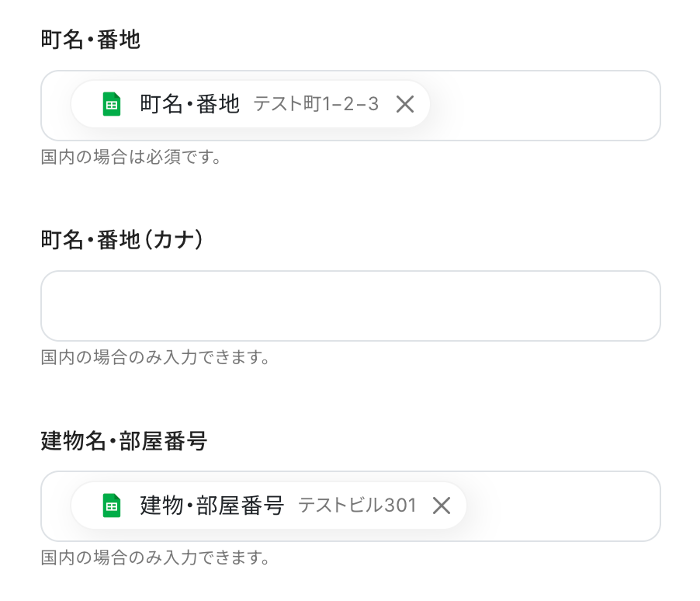
Task: Click the 建物・部屋番号 chip label text
Action: pos(212,505)
